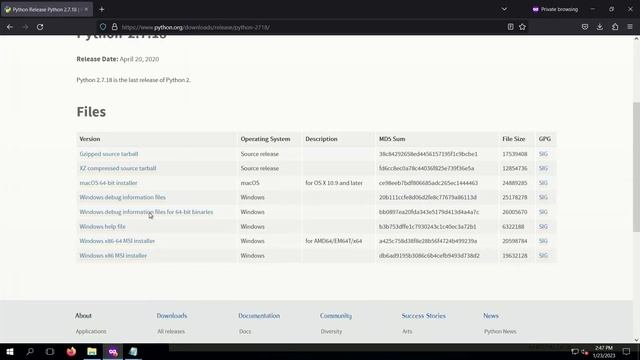Open SIG for macOS 64-bit installer
Image resolution: width=640 pixels, height=360 pixels.
coord(543,183)
